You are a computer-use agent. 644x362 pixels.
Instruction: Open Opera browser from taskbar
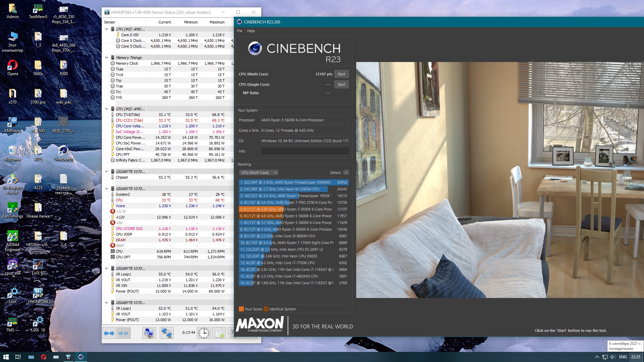click(43, 357)
